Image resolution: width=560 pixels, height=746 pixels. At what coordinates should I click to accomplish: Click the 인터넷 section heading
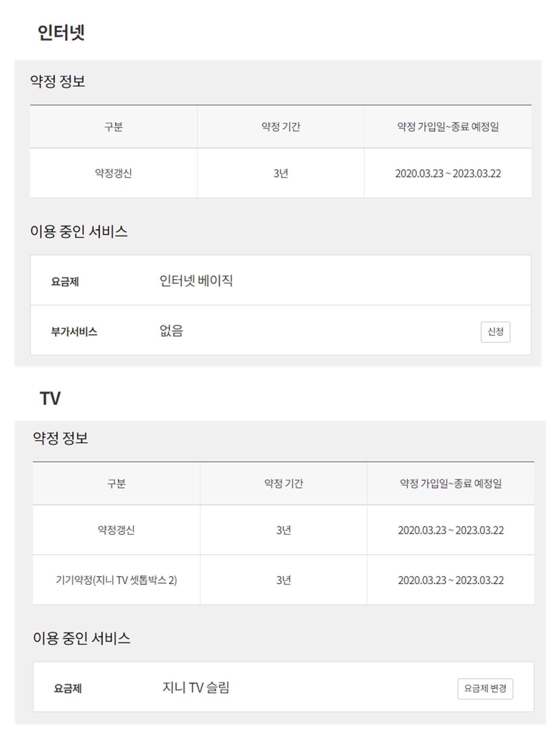pyautogui.click(x=61, y=33)
